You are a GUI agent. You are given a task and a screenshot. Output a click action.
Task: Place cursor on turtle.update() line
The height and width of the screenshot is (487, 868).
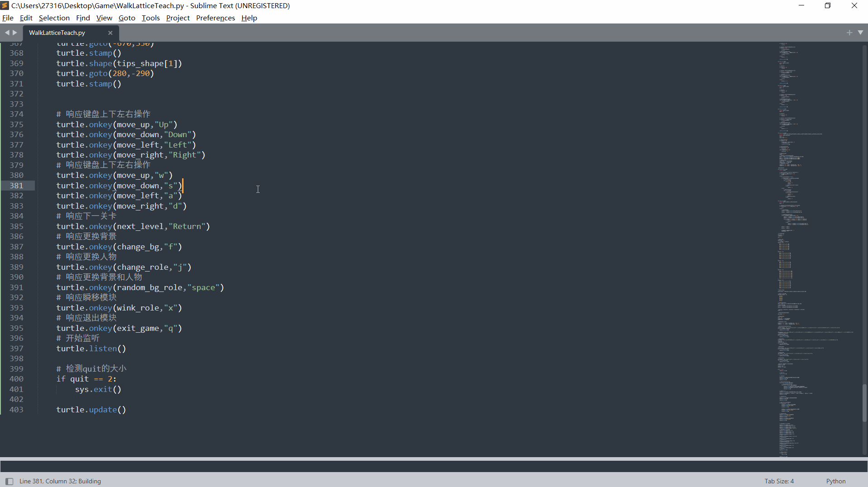pos(91,410)
